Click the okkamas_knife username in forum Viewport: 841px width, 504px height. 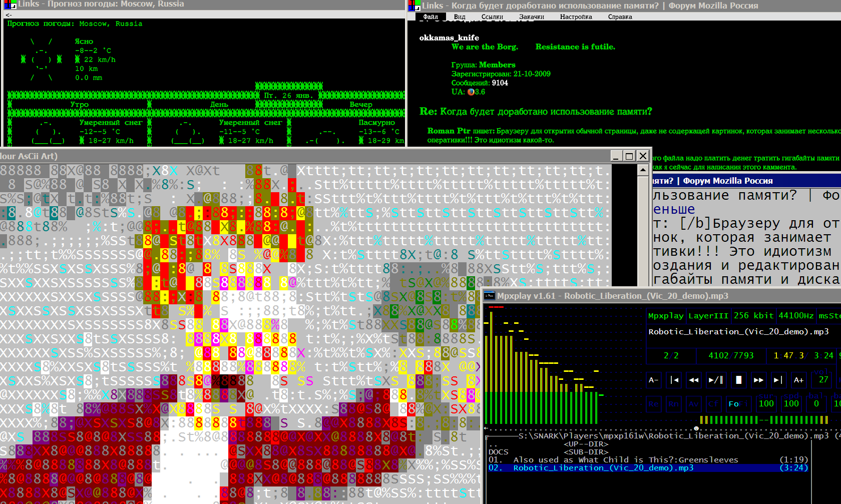pos(449,38)
